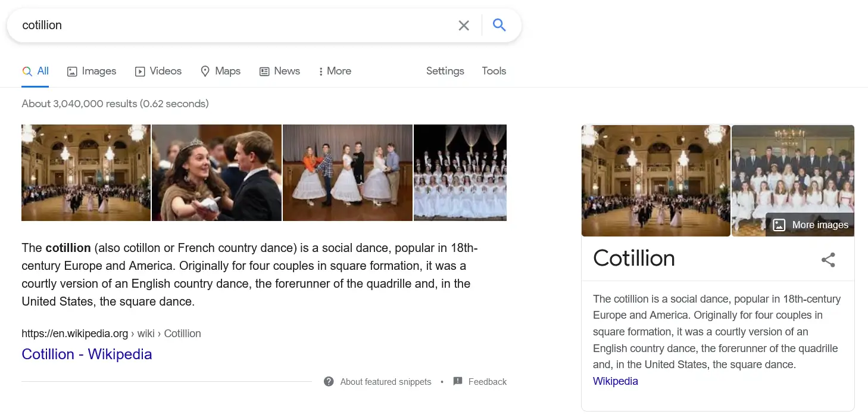Click the Wikipedia link in knowledge panel
This screenshot has height=414, width=868.
[x=616, y=381]
